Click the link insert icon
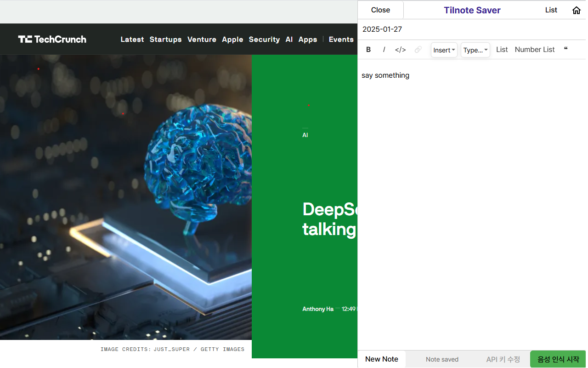The height and width of the screenshot is (368, 588). [x=418, y=50]
